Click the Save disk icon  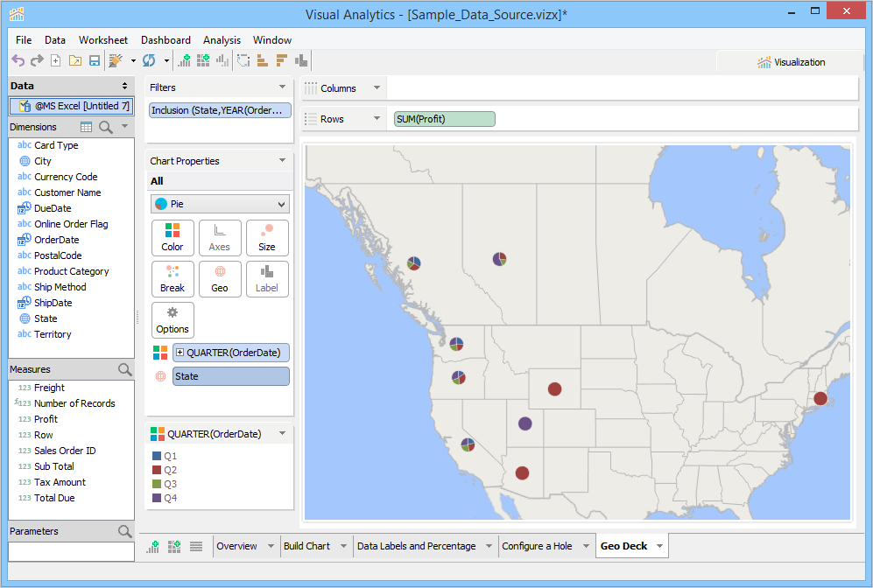[94, 60]
